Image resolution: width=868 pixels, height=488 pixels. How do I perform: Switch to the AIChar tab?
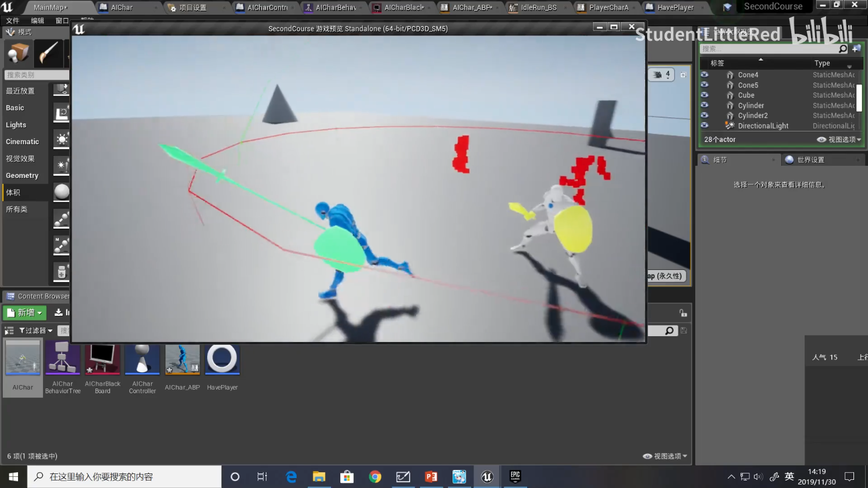pyautogui.click(x=122, y=8)
